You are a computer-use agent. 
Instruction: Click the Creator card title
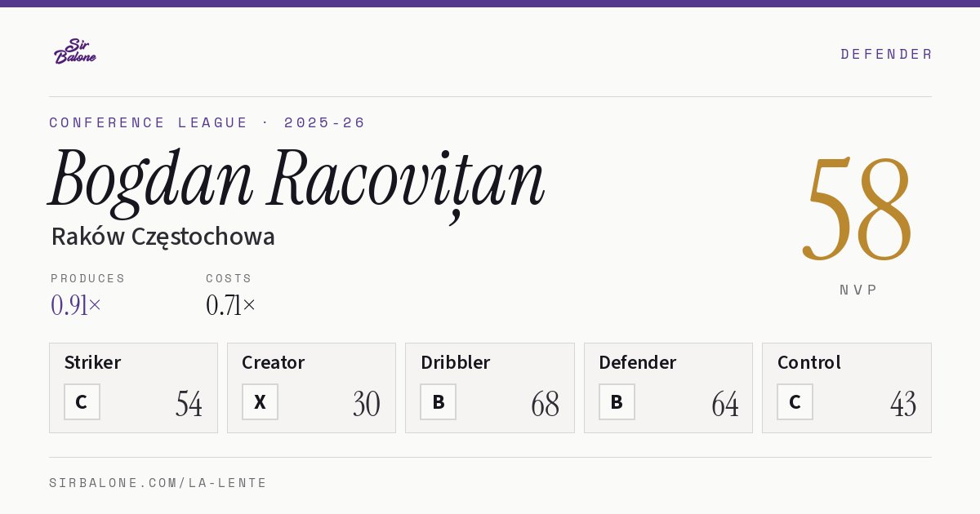[273, 362]
